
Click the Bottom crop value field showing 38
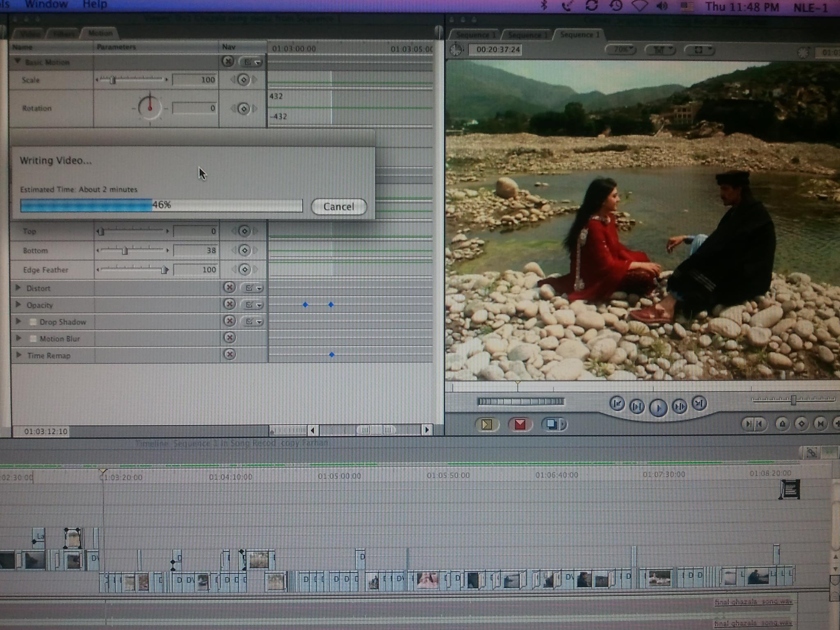195,250
